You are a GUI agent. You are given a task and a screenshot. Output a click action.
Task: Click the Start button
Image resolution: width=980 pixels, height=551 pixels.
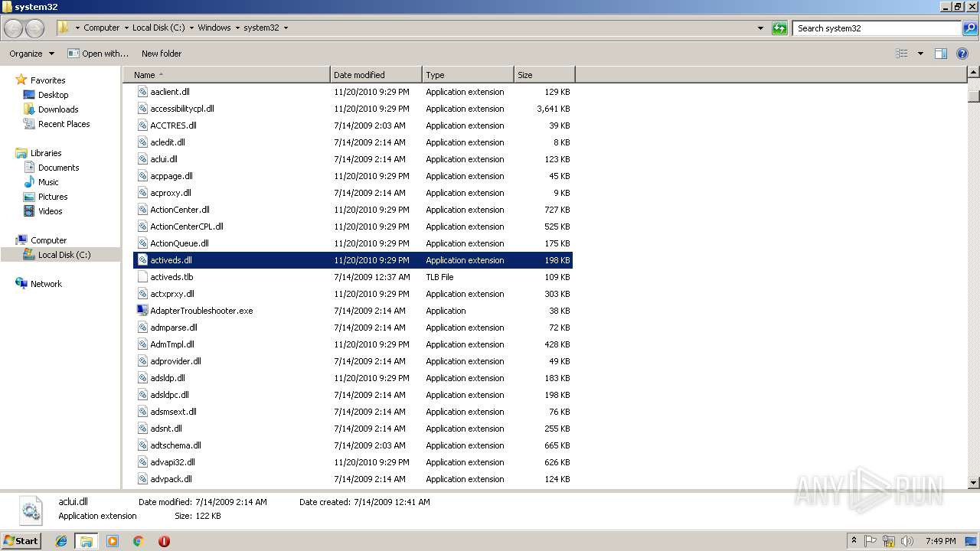point(21,541)
